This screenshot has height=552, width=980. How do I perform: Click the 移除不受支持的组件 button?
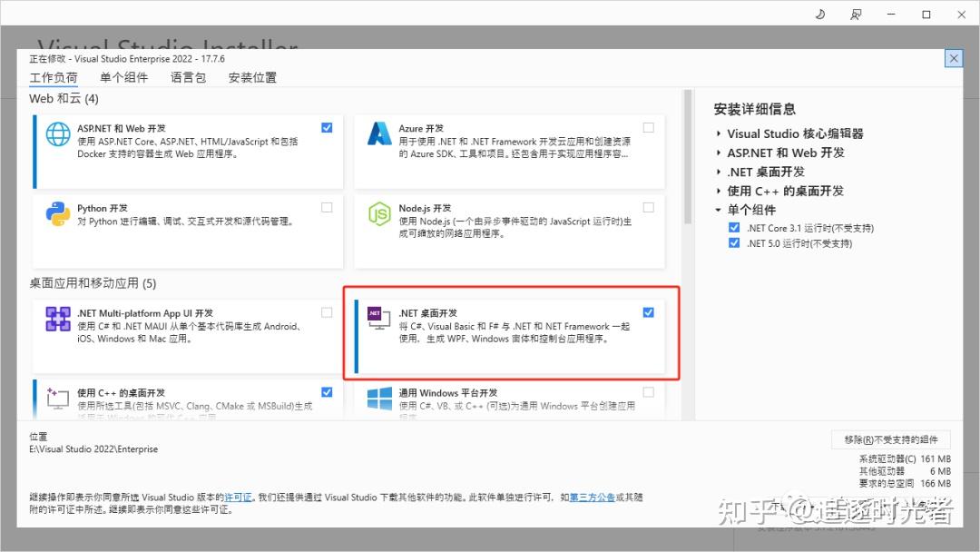[x=891, y=439]
